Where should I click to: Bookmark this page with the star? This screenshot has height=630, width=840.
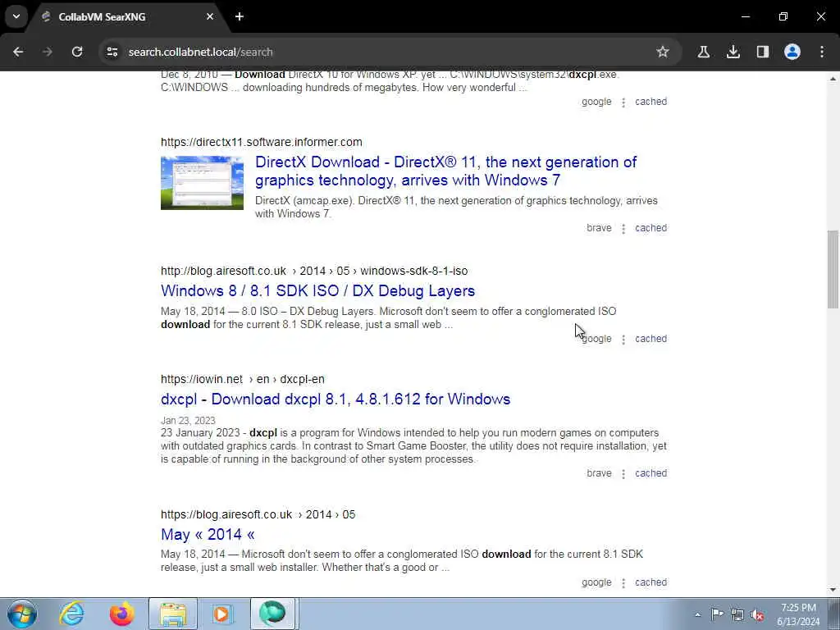[663, 52]
